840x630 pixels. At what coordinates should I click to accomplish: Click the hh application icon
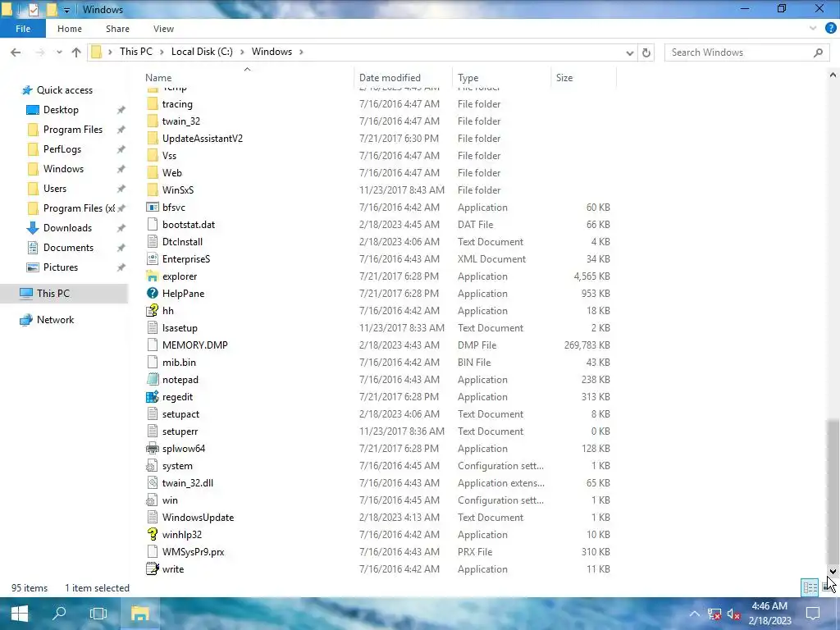point(152,311)
